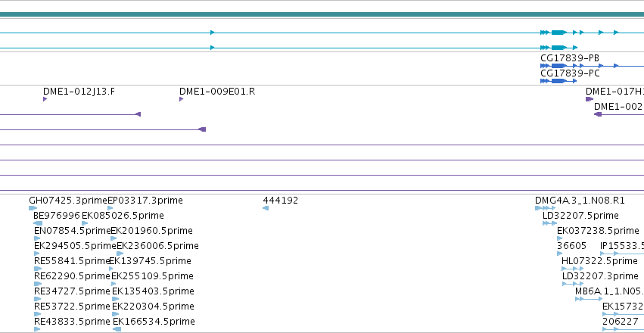Select the CG17839-PB transcript feature
The height and width of the screenshot is (333, 644).
(x=593, y=66)
